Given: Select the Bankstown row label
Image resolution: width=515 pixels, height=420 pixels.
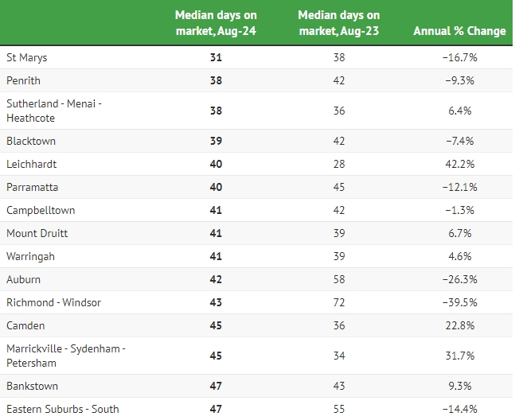Looking at the screenshot, I should point(32,386).
